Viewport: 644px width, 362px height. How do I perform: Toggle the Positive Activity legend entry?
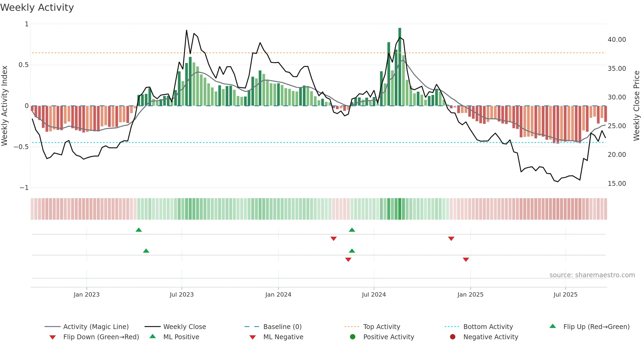(x=382, y=337)
